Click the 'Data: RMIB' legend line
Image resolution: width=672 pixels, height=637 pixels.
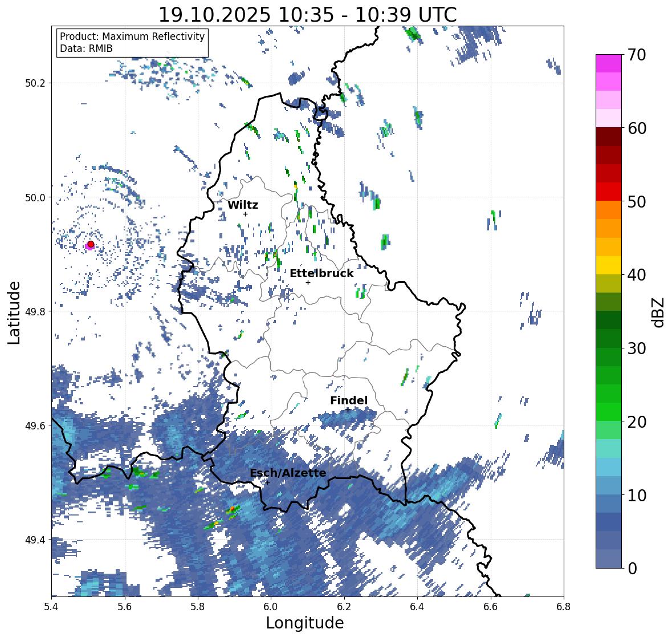[86, 48]
